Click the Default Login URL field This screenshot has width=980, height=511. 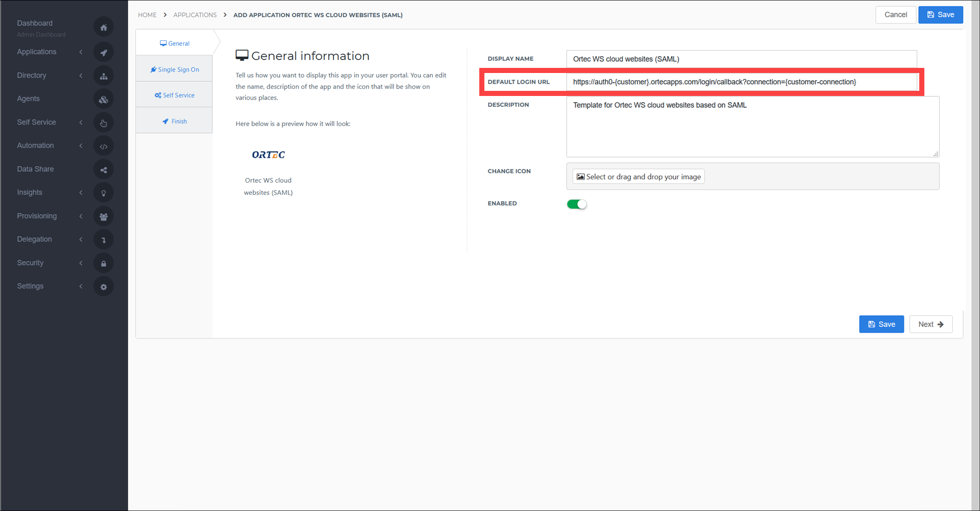pos(742,82)
